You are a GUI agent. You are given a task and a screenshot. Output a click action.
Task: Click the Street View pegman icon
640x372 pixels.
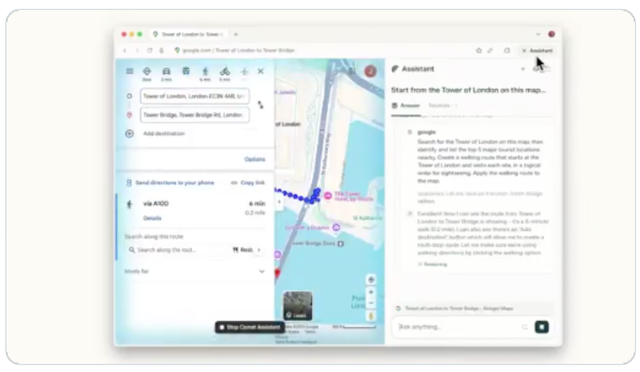pos(371,316)
